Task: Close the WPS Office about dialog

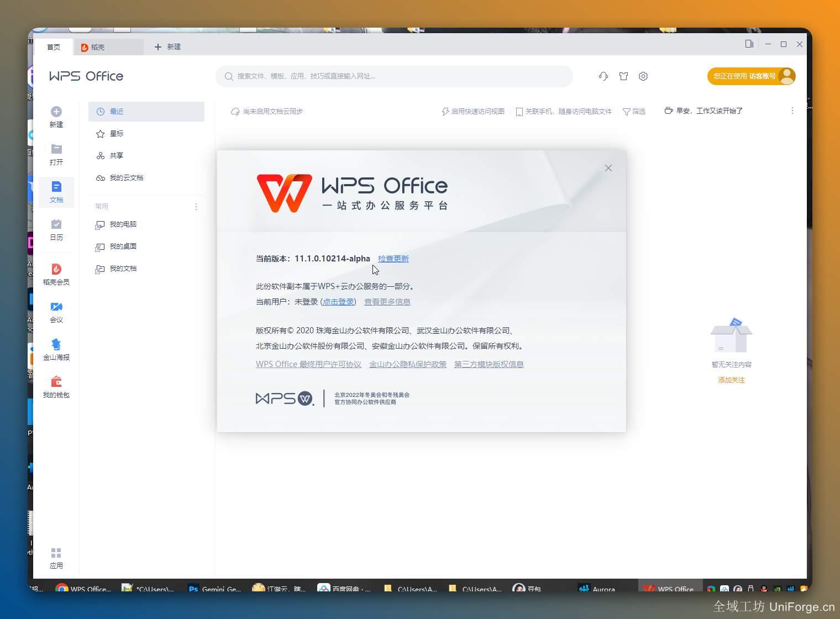Action: click(608, 168)
